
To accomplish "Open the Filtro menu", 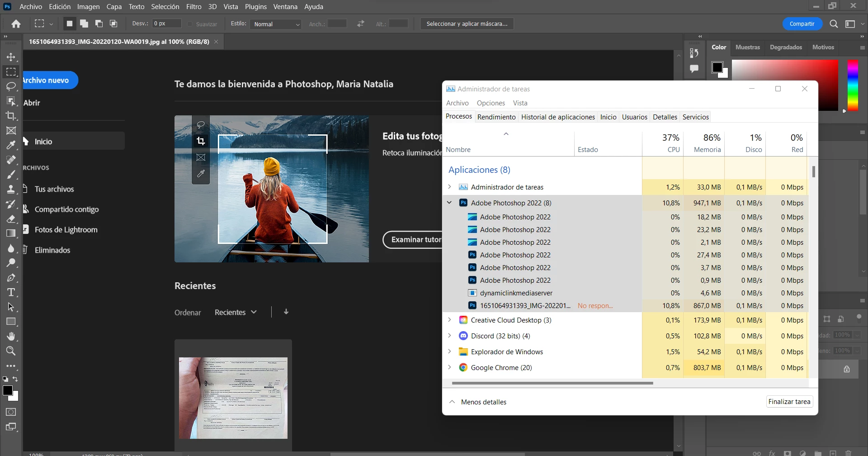I will (x=193, y=7).
